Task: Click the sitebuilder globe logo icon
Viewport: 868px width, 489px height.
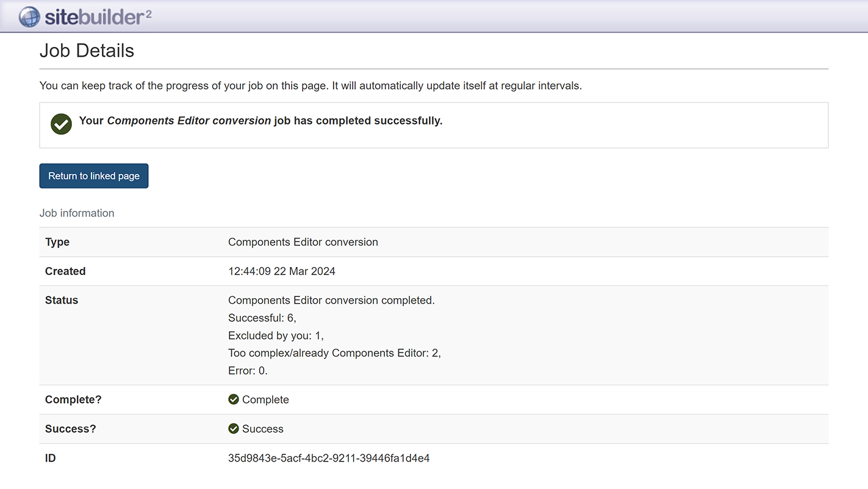Action: 29,17
